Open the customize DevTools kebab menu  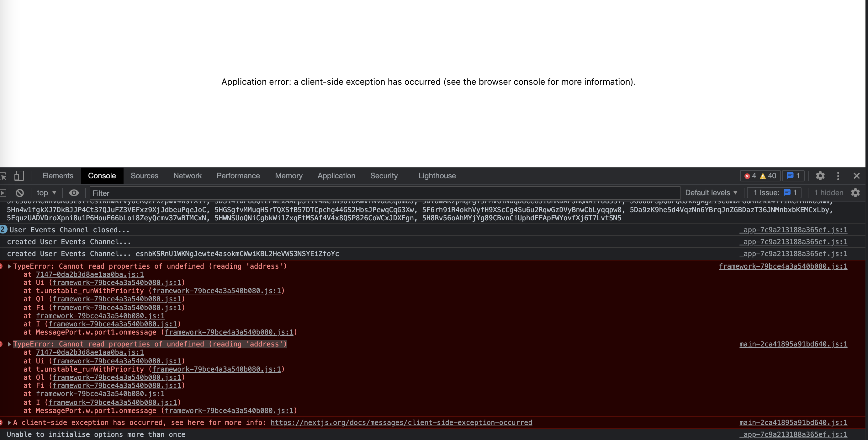tap(839, 176)
